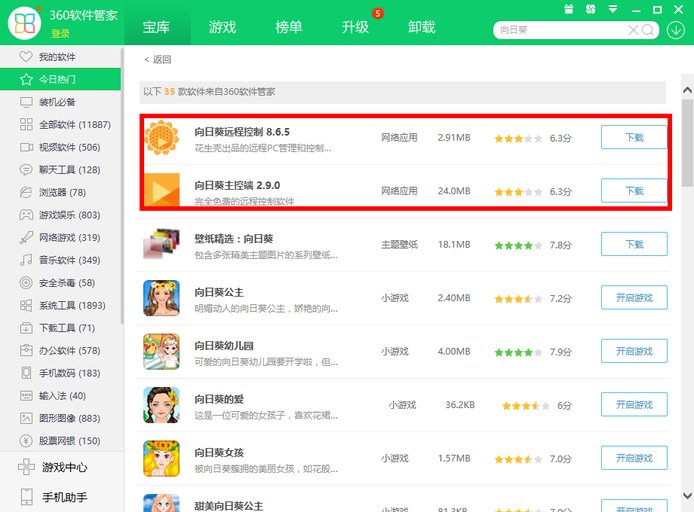Screen dimensions: 694x512
Task: Open 图形图像 (883) picture icon
Action: tap(26, 418)
